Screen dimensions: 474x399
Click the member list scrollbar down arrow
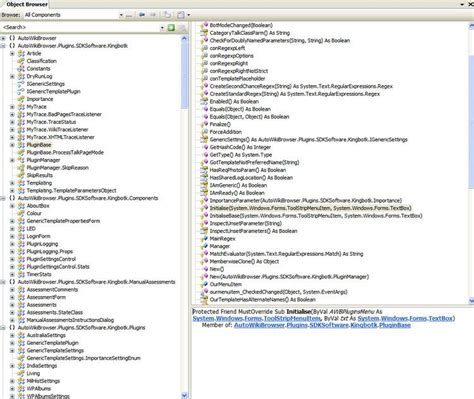(x=471, y=300)
